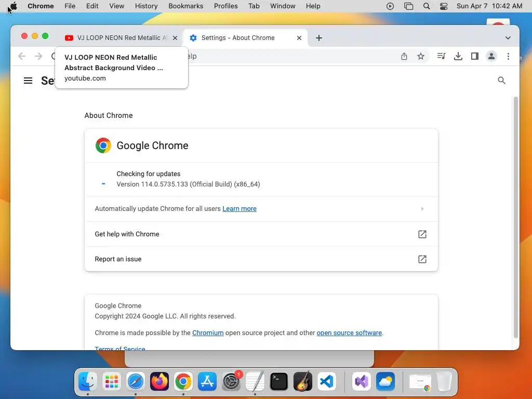Open TextEdit in the Dock
This screenshot has height=399, width=532.
(x=255, y=382)
